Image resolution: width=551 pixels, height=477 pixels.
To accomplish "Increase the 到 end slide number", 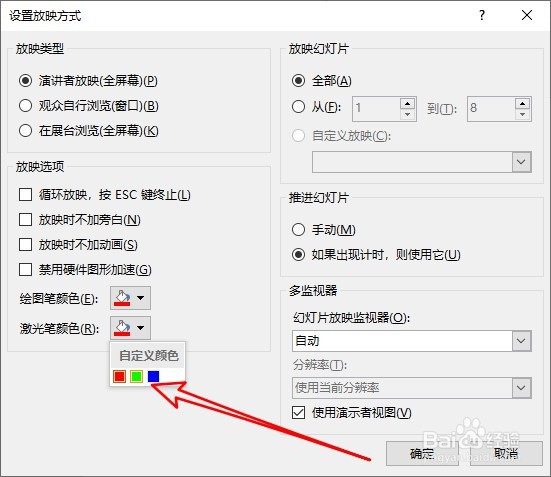I will (x=523, y=103).
